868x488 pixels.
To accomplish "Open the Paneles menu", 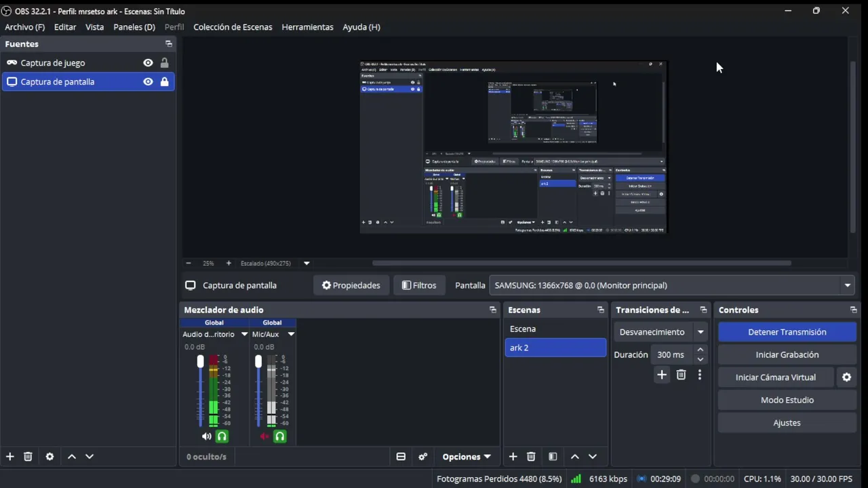I will (134, 27).
